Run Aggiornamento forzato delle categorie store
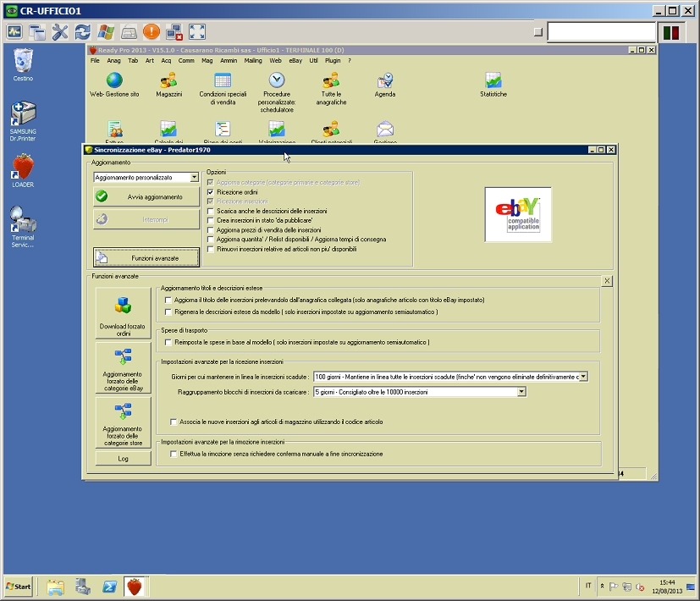The width and height of the screenshot is (700, 601). tap(123, 422)
